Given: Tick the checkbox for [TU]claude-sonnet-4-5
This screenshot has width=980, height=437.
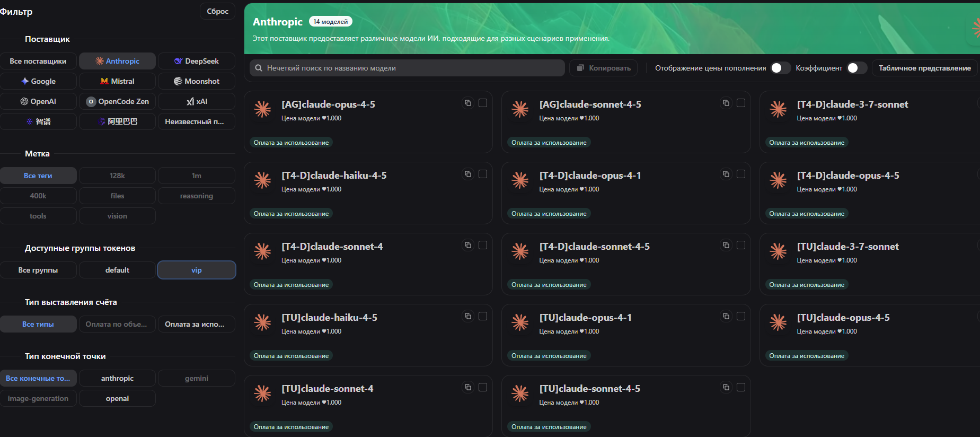Looking at the screenshot, I should [x=741, y=387].
